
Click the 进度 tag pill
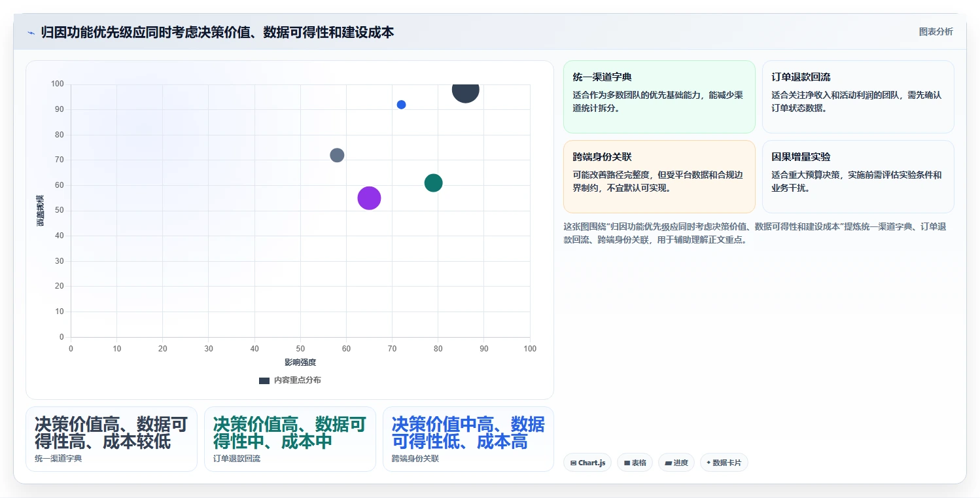pyautogui.click(x=676, y=463)
